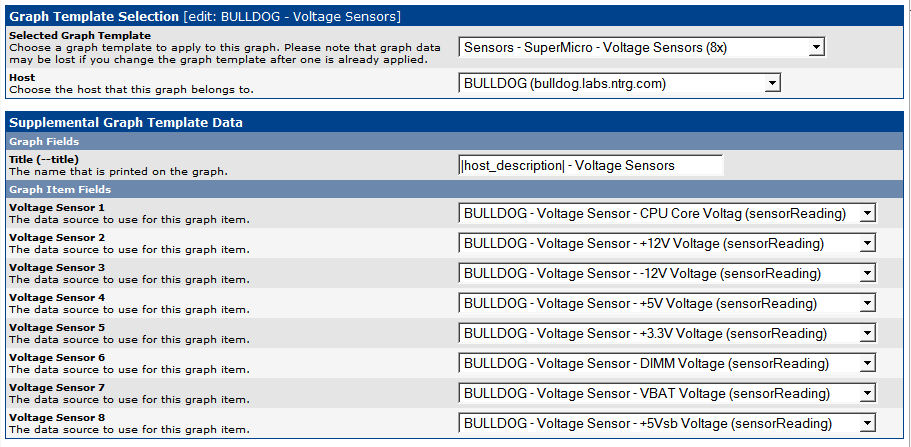911x447 pixels.
Task: Click the Supplemental Graph Template Data header
Action: [x=126, y=123]
